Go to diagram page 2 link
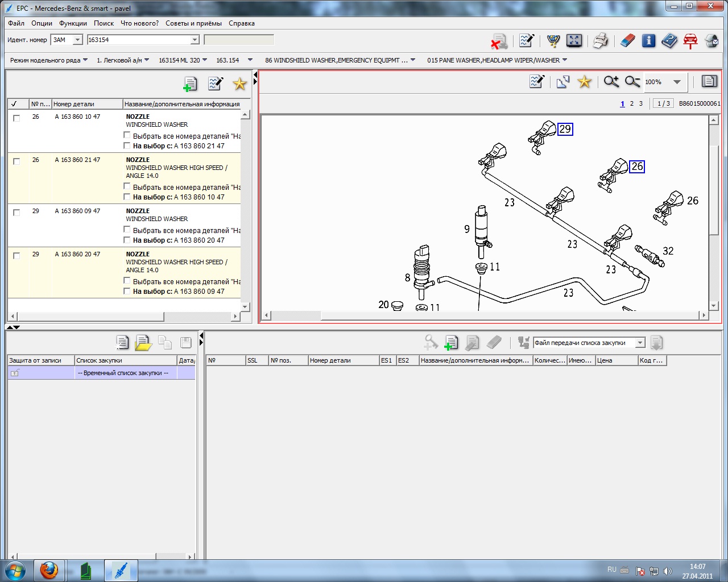This screenshot has width=728, height=582. point(631,103)
